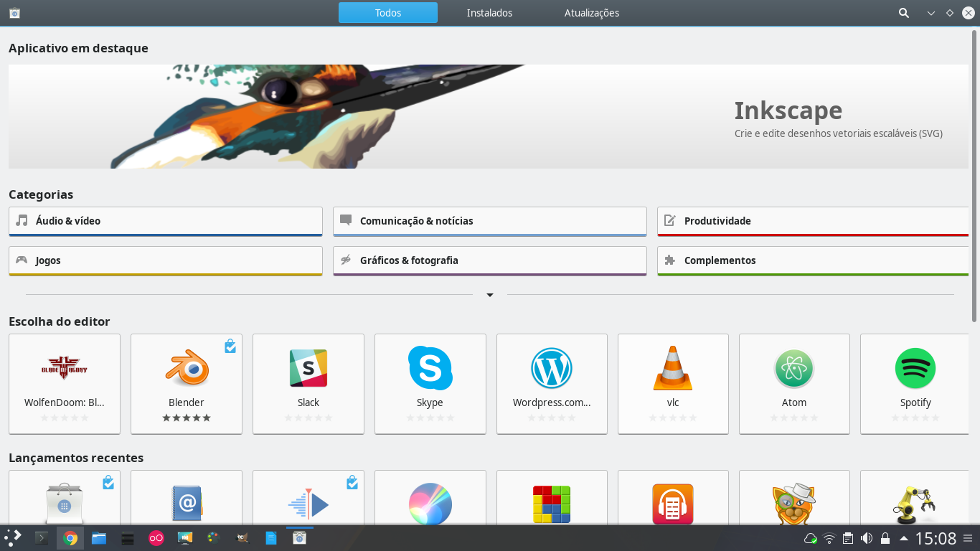Open the vlc app card
The height and width of the screenshot is (551, 980).
coord(673,384)
